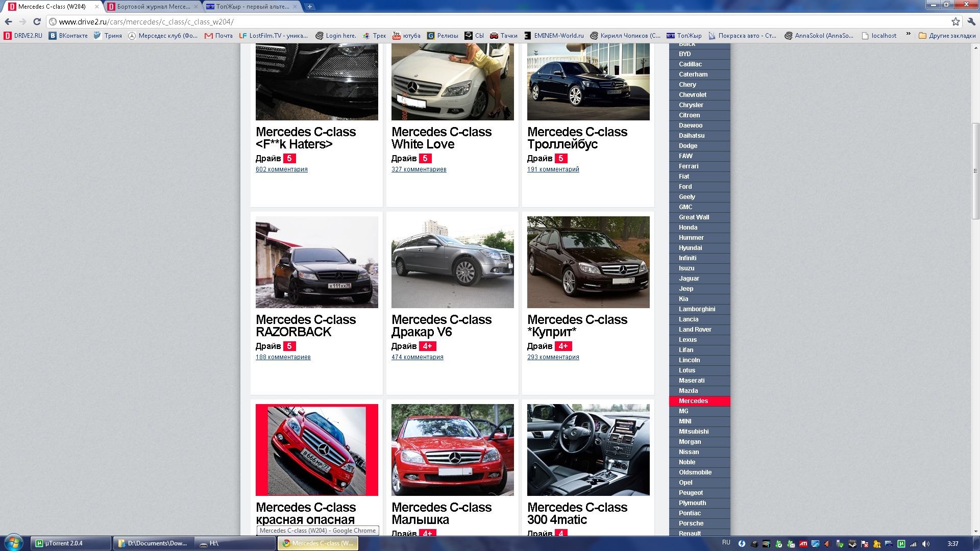Open the Малышка red Mercedes photo
Image resolution: width=980 pixels, height=551 pixels.
pyautogui.click(x=453, y=450)
